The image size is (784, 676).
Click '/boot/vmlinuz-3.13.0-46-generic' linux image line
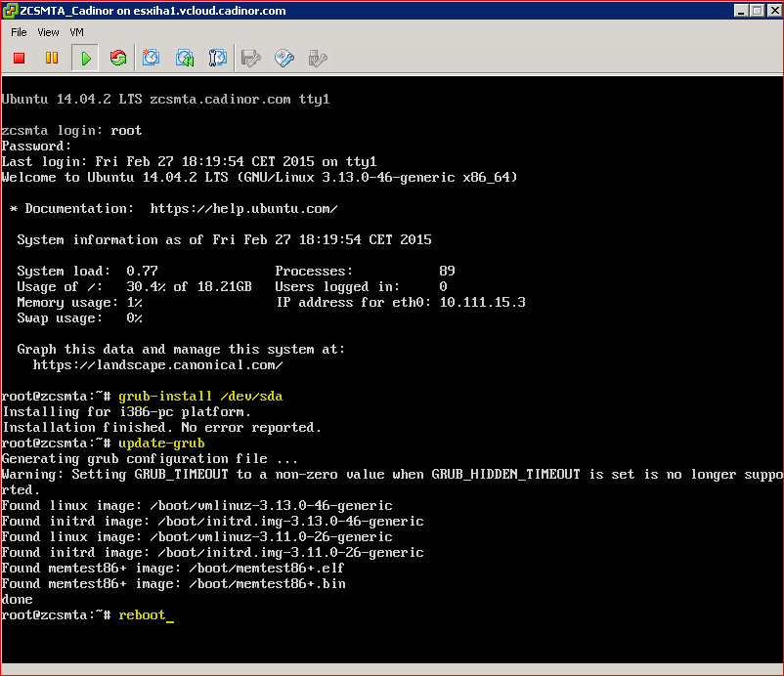pyautogui.click(x=197, y=506)
